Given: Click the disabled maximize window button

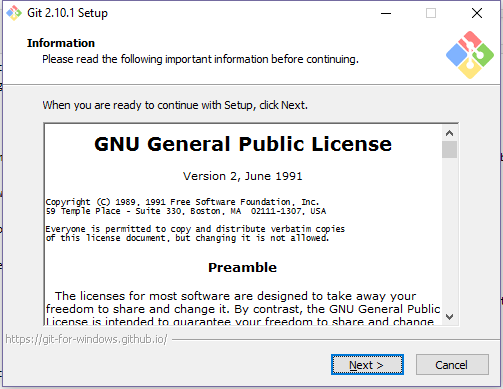Looking at the screenshot, I should 431,13.
